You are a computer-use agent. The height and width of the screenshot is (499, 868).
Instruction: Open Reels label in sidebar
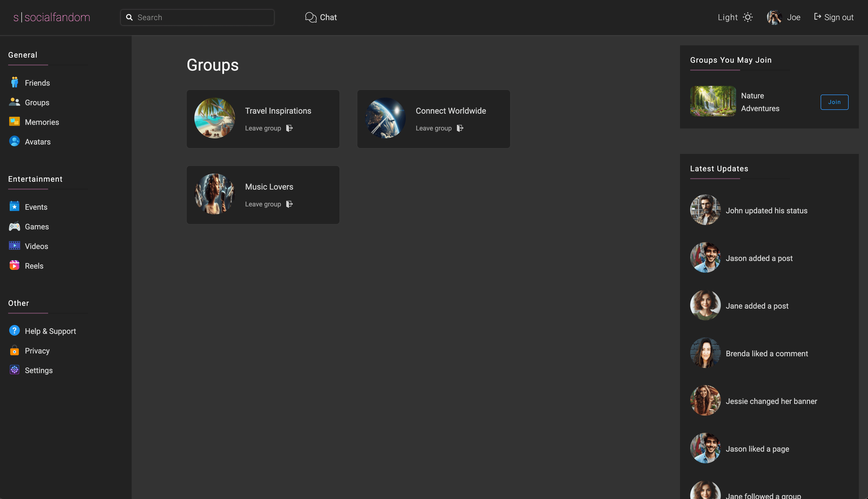34,266
